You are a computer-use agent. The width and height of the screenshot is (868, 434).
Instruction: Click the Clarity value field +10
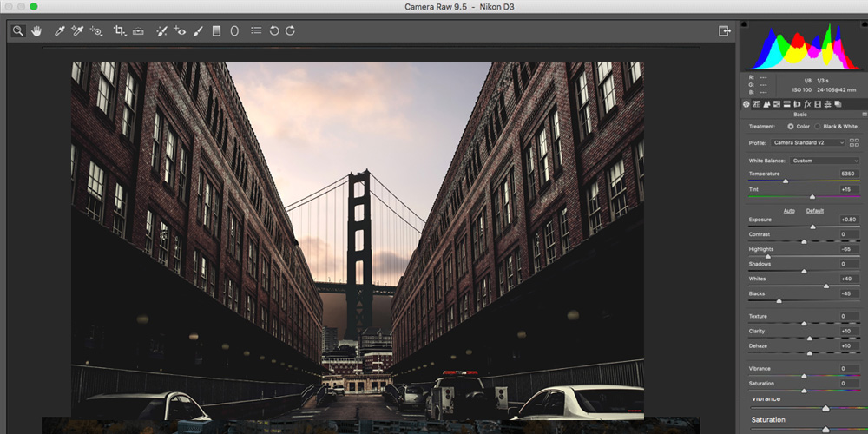pyautogui.click(x=849, y=331)
